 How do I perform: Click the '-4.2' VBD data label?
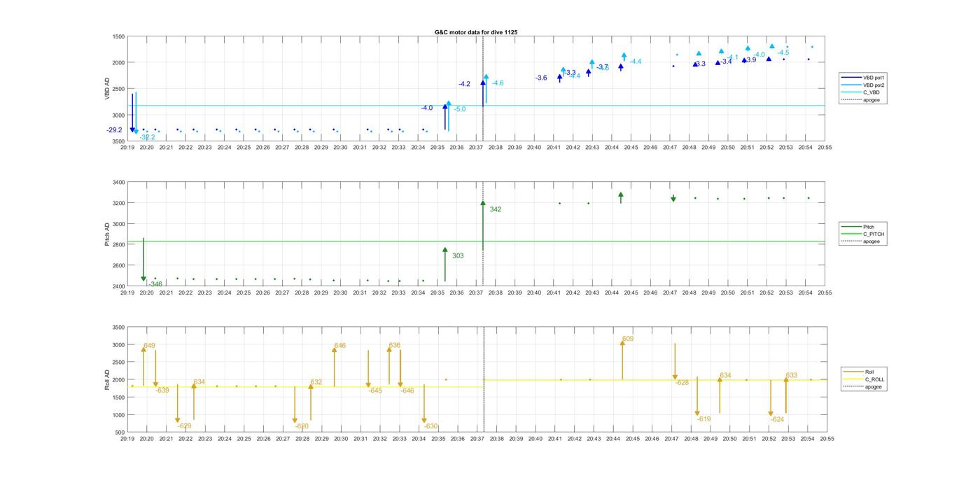(x=464, y=84)
